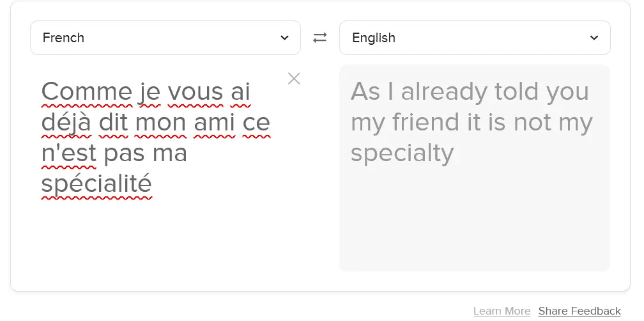Click the underlined word "dit"
This screenshot has width=644, height=321.
point(114,122)
